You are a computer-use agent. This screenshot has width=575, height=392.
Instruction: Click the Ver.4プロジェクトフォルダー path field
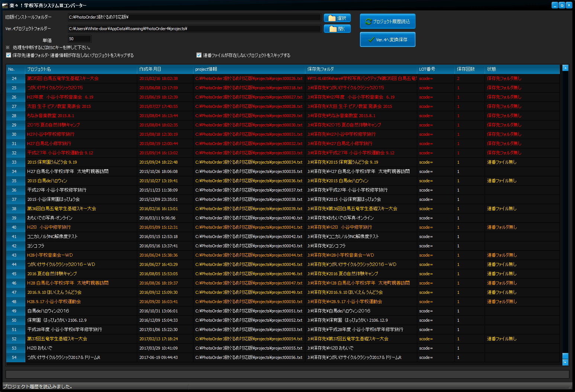pyautogui.click(x=194, y=29)
